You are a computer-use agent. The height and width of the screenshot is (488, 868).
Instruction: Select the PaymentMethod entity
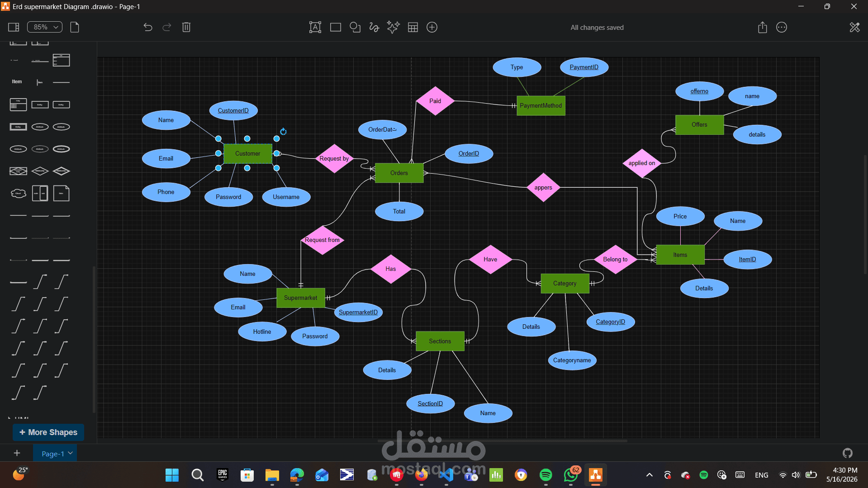click(x=541, y=106)
